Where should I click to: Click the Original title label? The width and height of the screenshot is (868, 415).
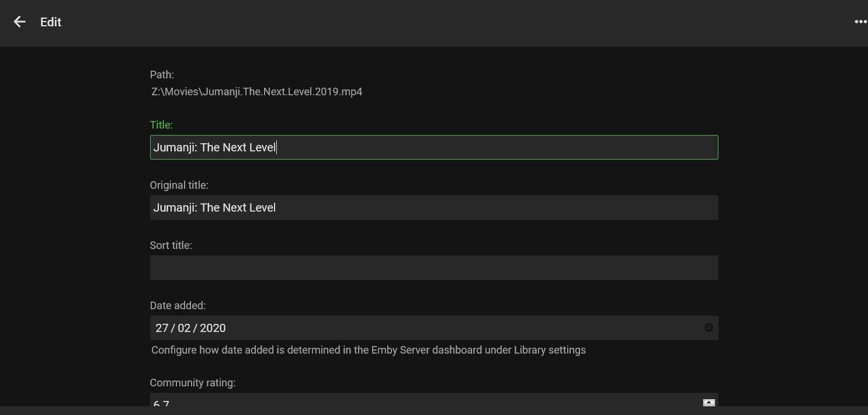tap(179, 185)
